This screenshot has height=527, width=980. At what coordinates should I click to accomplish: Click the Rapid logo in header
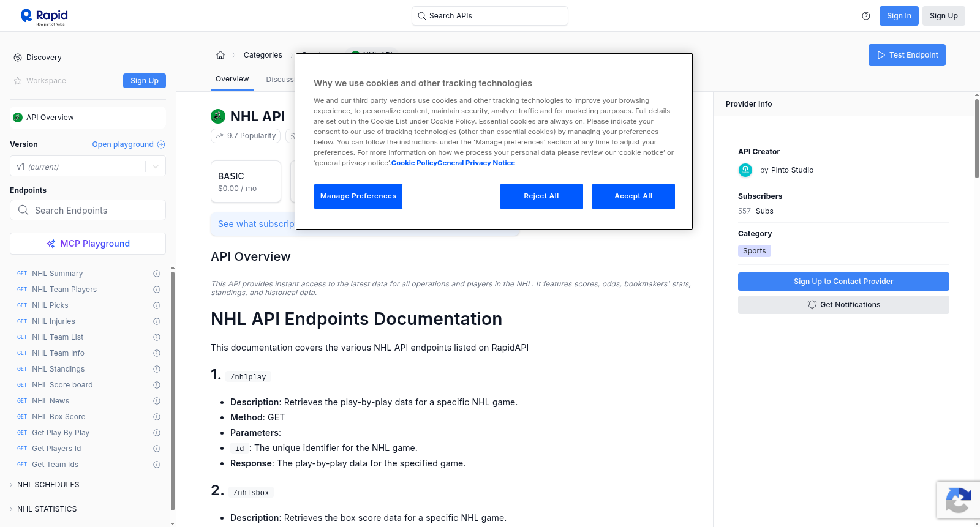[44, 17]
